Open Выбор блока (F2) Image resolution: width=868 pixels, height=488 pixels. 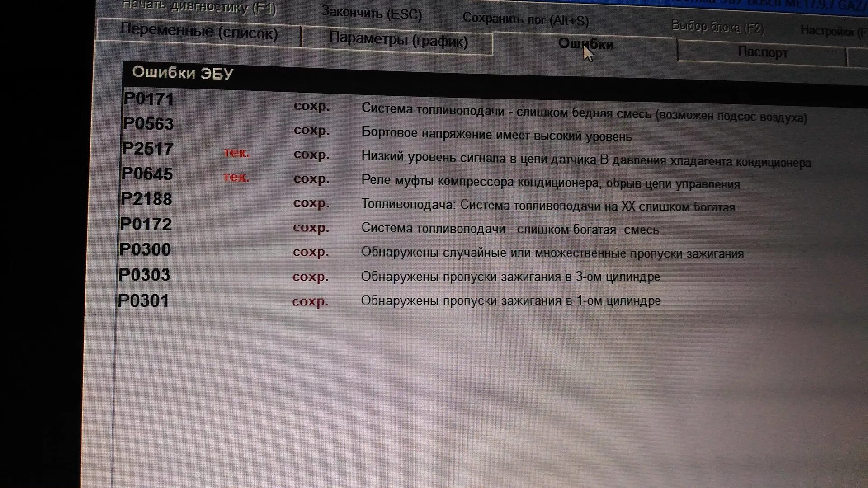click(718, 27)
